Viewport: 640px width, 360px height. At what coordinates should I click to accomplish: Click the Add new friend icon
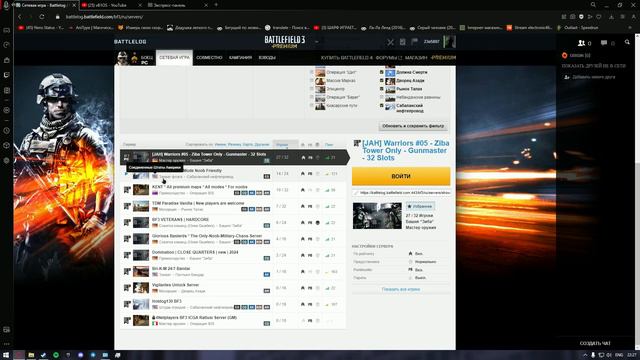pyautogui.click(x=567, y=77)
